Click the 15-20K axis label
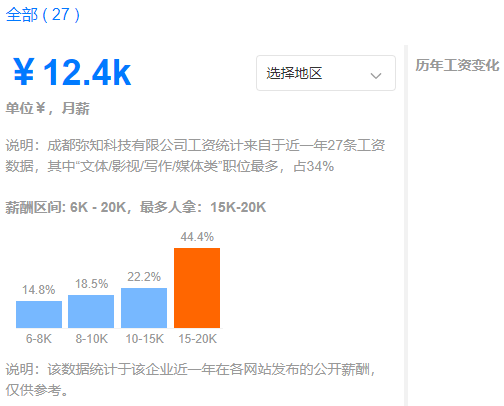Viewport: 504px width, 406px height. pyautogui.click(x=197, y=339)
